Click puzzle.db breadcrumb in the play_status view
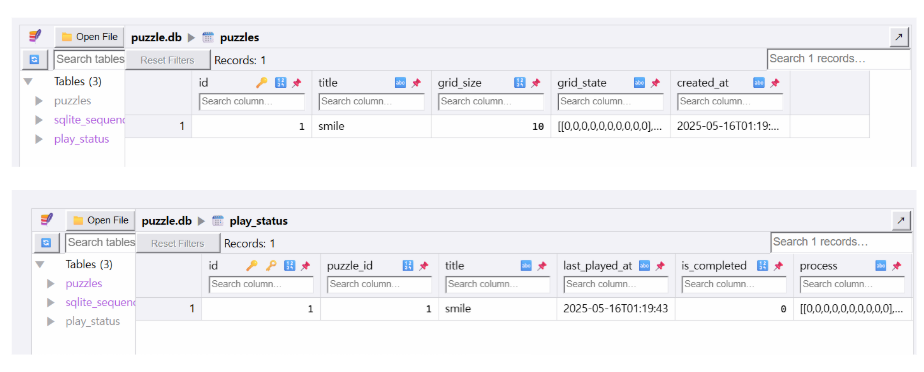The image size is (924, 372). 167,221
